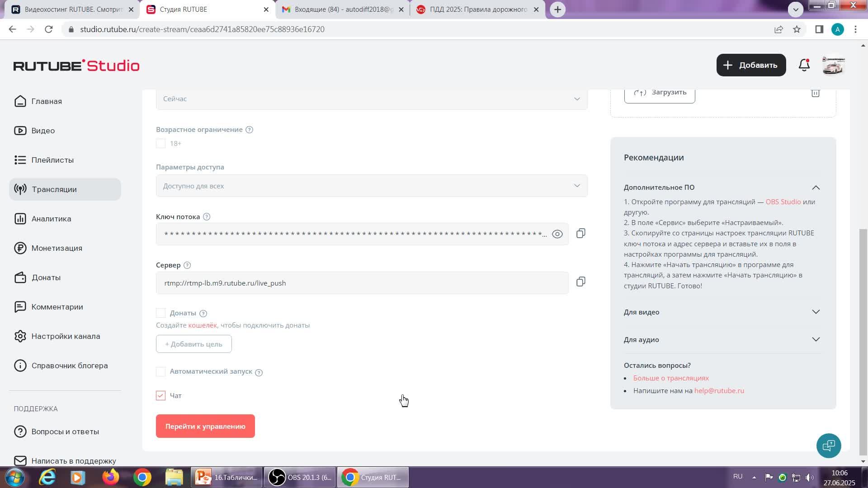Click the trash icon near Загрузить
Viewport: 868px width, 488px height.
(815, 93)
